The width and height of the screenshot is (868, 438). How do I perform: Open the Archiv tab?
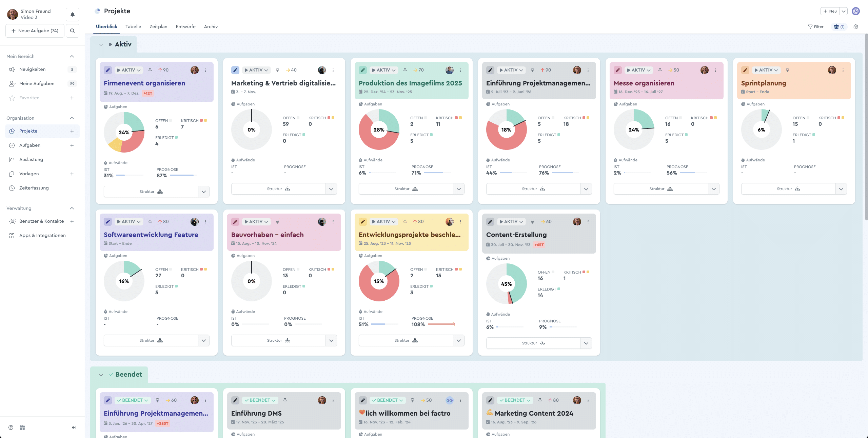coord(211,26)
